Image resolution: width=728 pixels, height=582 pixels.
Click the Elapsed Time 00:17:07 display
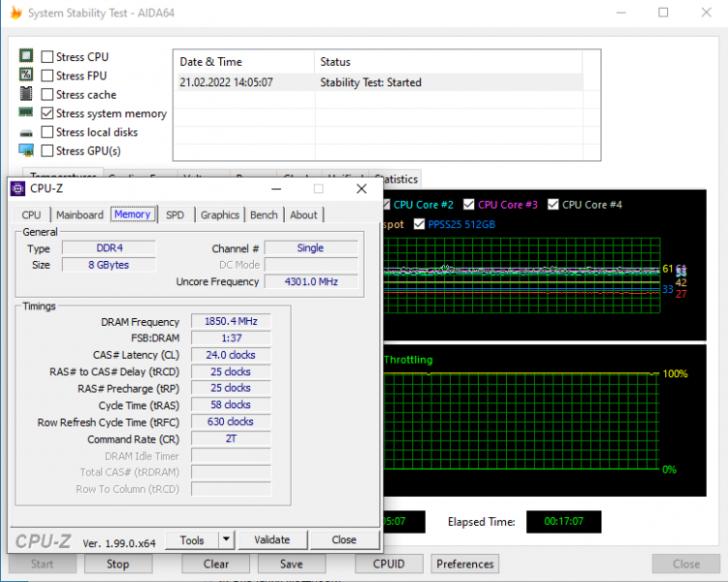click(563, 522)
